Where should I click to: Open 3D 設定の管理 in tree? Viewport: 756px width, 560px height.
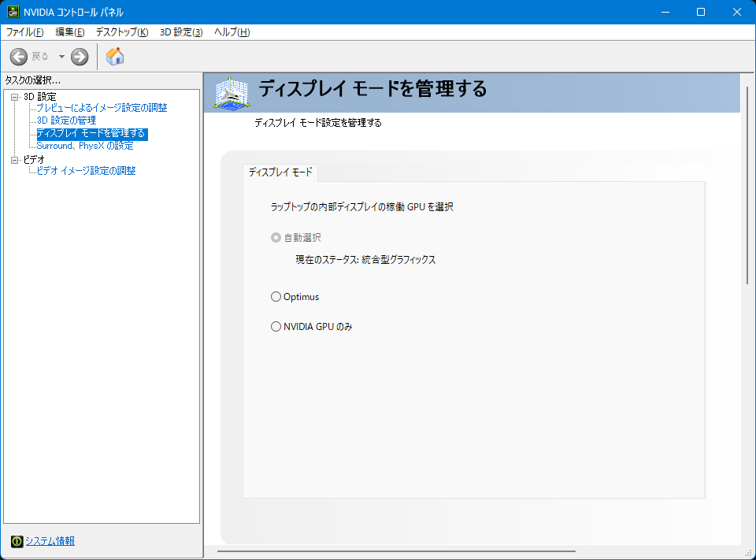pyautogui.click(x=66, y=120)
